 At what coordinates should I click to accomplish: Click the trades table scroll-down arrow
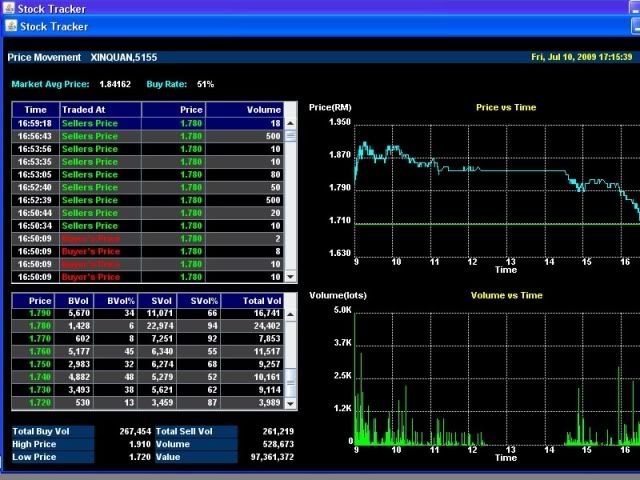tap(291, 276)
